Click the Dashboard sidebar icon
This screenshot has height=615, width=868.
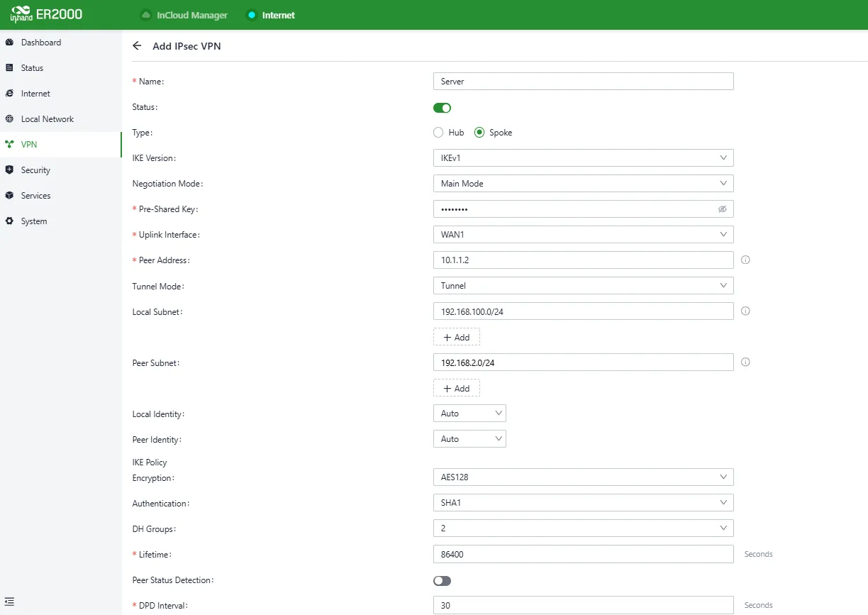(x=9, y=43)
